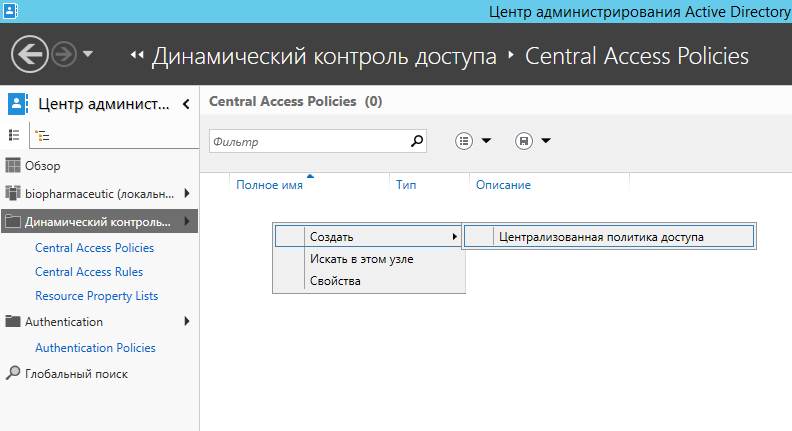Viewport: 792px width, 431px height.
Task: Sort by 'Тип' column header
Action: (406, 185)
